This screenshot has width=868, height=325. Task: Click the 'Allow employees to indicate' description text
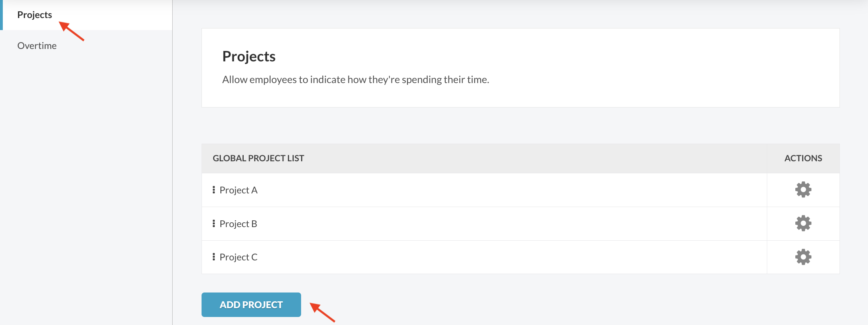coord(356,79)
